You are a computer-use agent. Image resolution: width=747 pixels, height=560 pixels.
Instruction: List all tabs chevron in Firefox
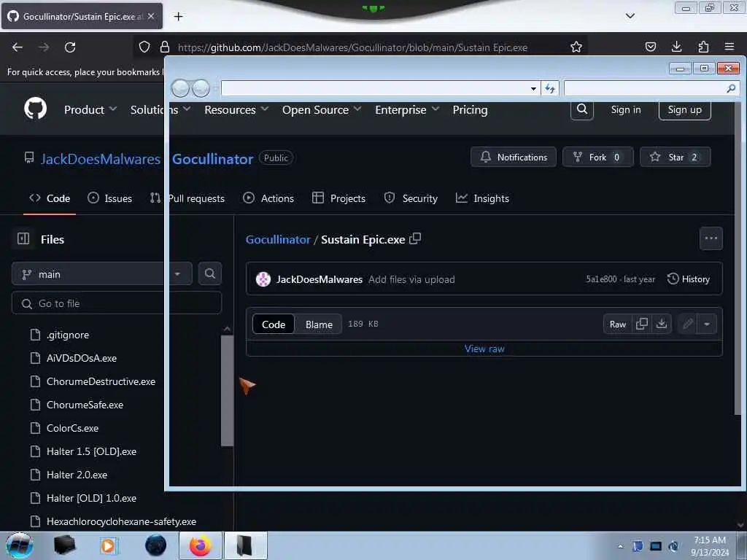click(x=630, y=16)
